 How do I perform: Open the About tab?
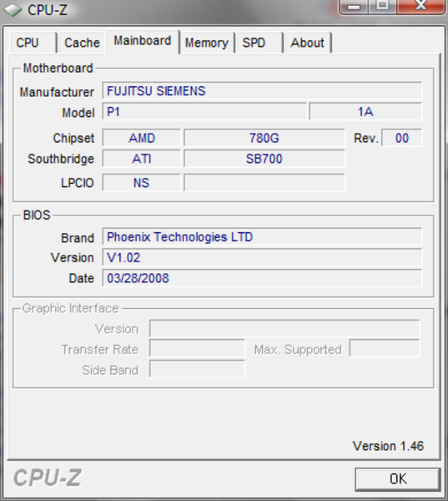point(308,43)
